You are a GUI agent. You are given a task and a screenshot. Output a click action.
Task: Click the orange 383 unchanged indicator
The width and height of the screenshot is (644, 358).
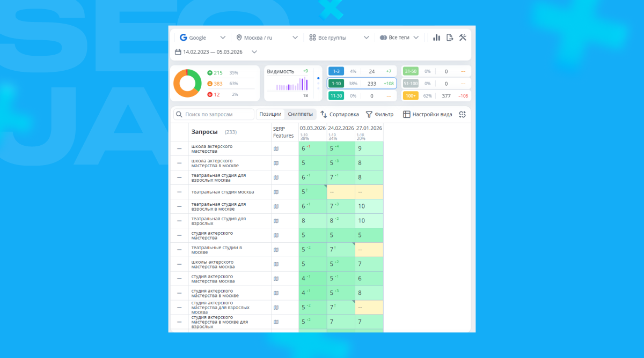[x=215, y=84]
